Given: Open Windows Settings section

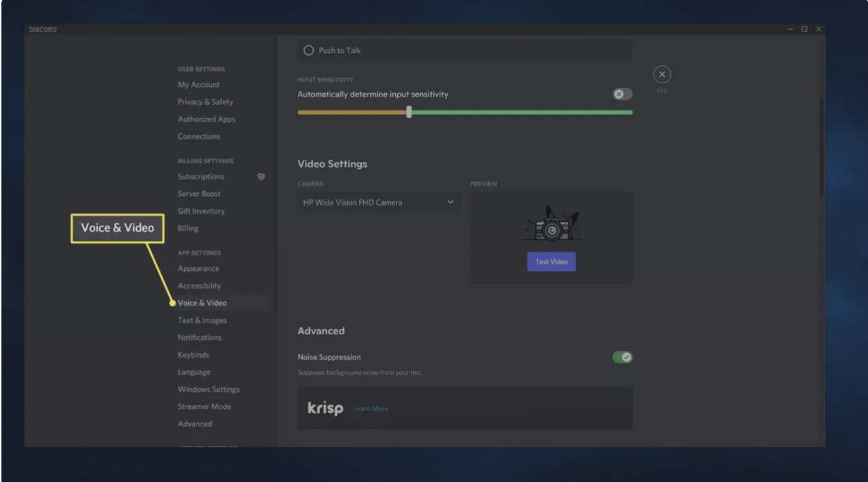Looking at the screenshot, I should 208,390.
